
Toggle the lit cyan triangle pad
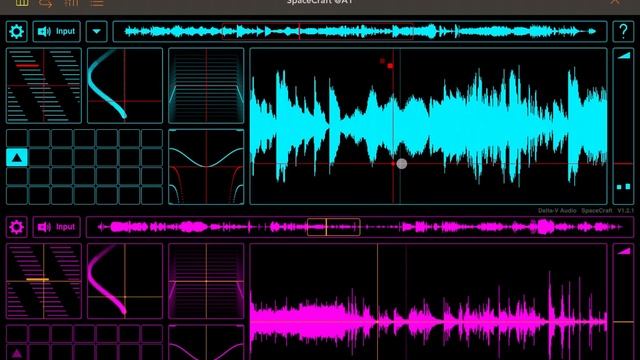tap(17, 158)
